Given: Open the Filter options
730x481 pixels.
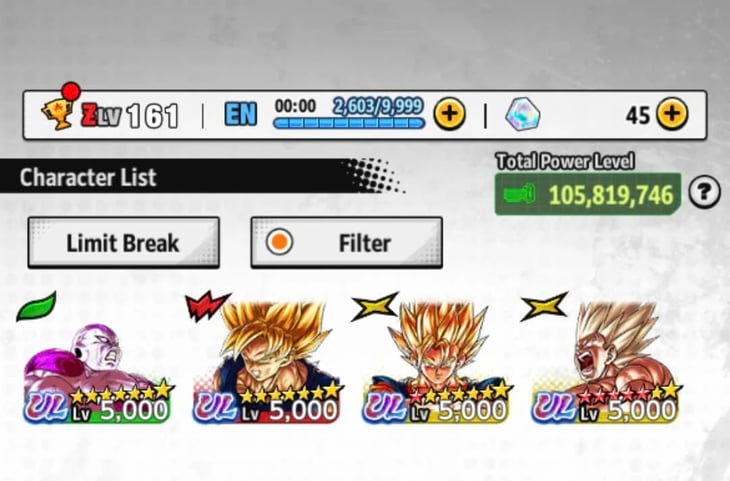Looking at the screenshot, I should point(346,243).
